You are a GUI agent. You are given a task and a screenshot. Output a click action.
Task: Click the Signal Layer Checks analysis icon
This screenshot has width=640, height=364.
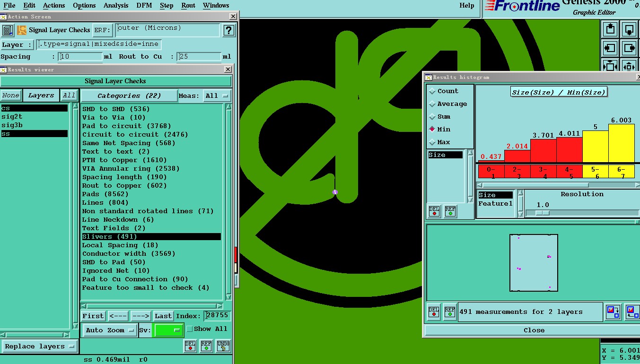click(x=22, y=30)
